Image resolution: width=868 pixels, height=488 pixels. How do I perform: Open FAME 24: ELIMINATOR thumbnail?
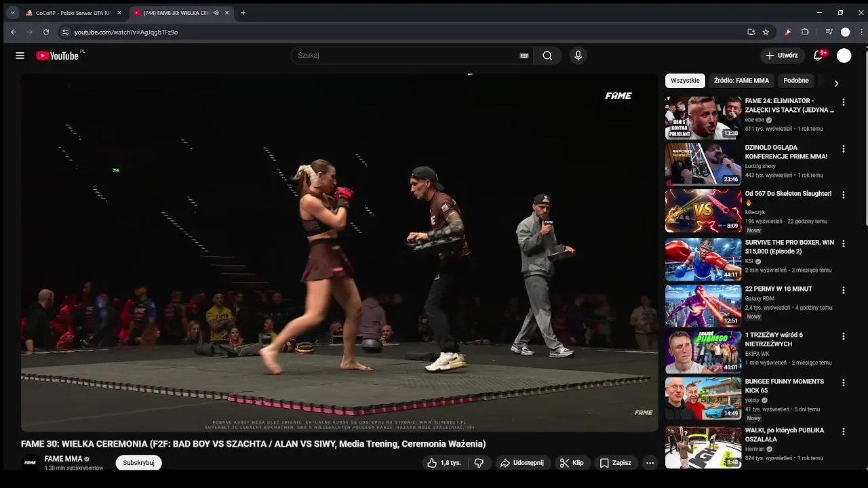click(x=703, y=117)
